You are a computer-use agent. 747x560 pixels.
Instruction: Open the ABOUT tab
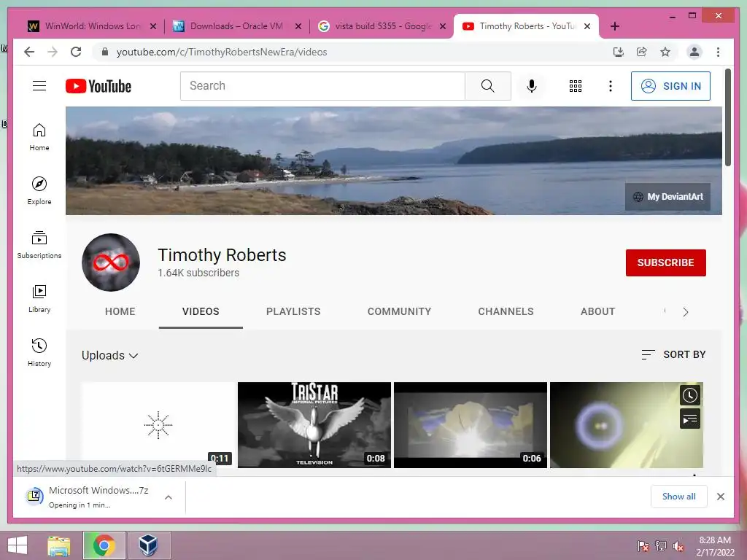click(598, 311)
